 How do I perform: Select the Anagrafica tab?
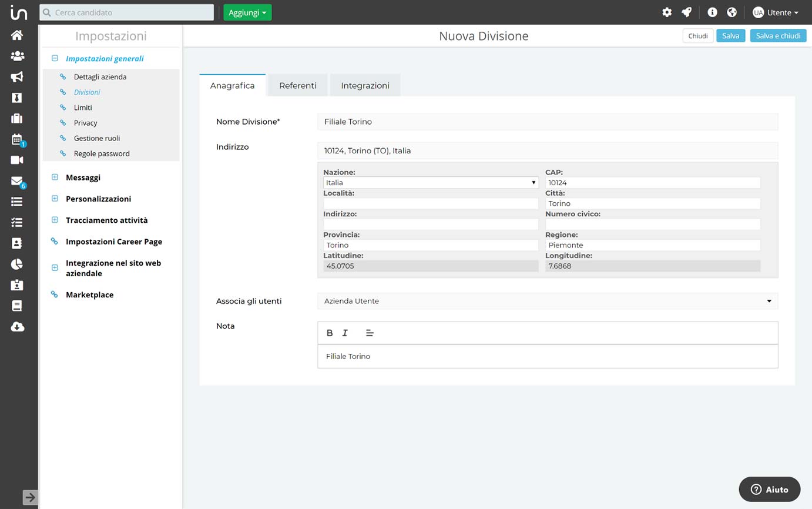[x=233, y=86]
